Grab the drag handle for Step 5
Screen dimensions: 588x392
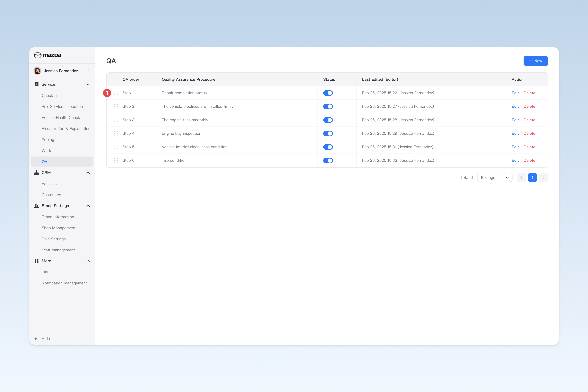(116, 147)
